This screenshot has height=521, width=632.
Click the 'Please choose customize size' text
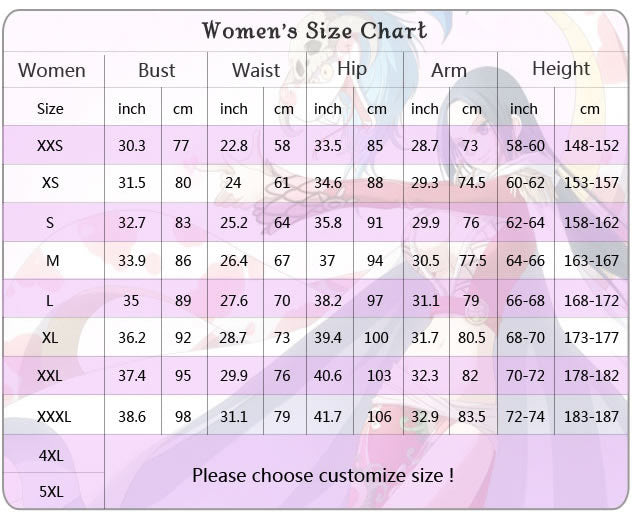[323, 475]
